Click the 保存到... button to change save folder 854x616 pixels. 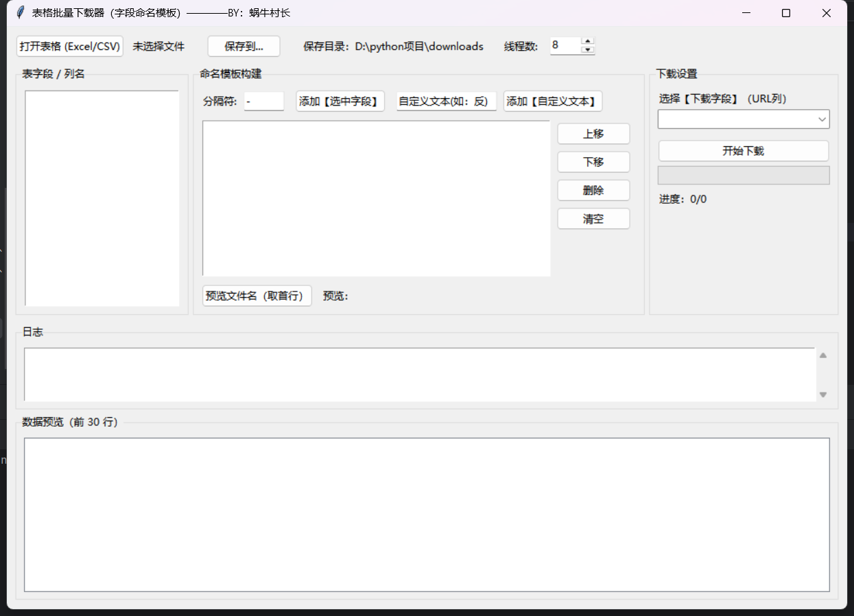pos(244,46)
